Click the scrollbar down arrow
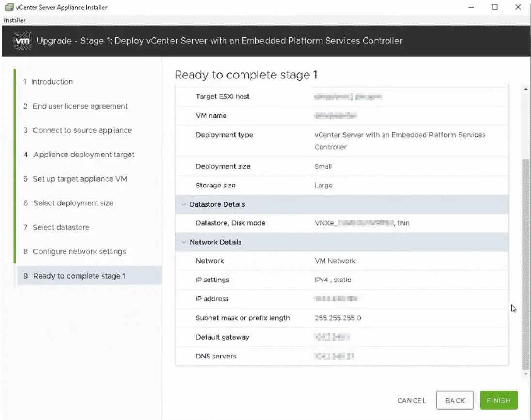The width and height of the screenshot is (531, 420). coord(525,373)
